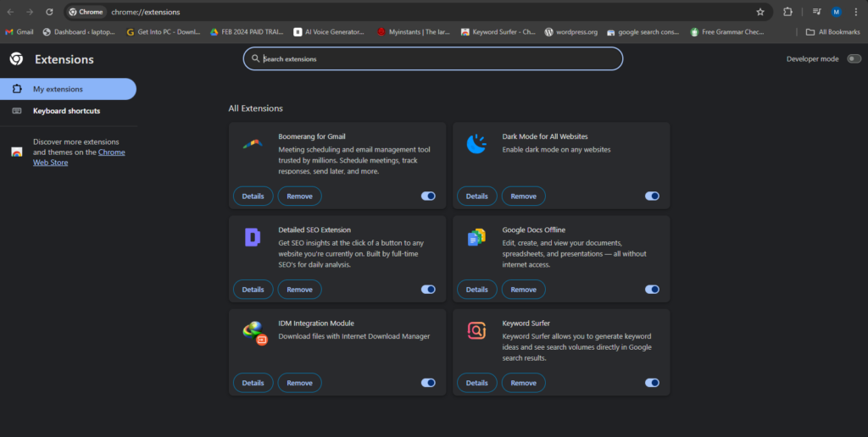Open the media control icon in toolbar

pyautogui.click(x=816, y=12)
